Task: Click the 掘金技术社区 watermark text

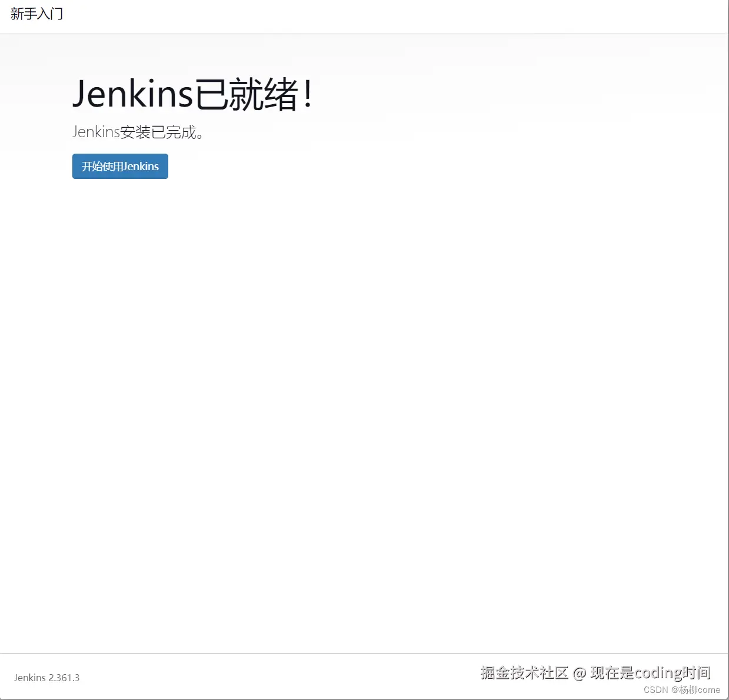Action: point(525,672)
